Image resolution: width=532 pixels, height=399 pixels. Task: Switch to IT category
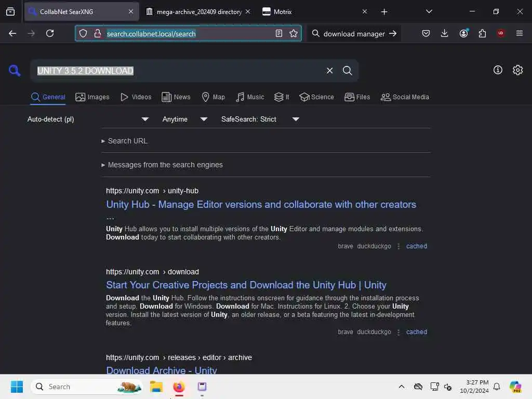pyautogui.click(x=281, y=97)
